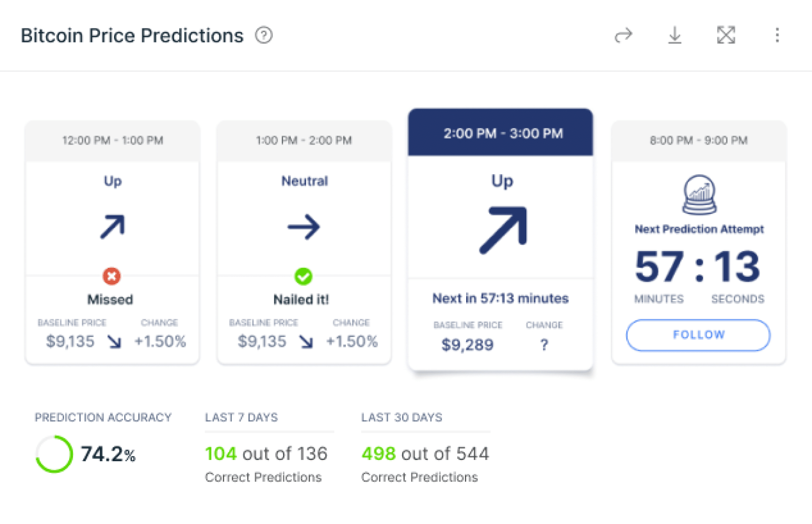Click the green Nailed it checkmark

[x=303, y=276]
